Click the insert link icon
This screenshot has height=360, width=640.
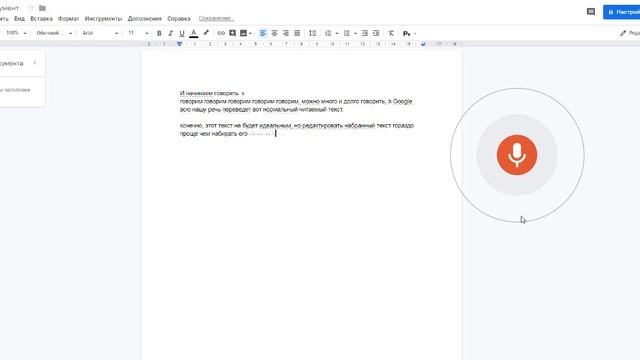coord(221,33)
